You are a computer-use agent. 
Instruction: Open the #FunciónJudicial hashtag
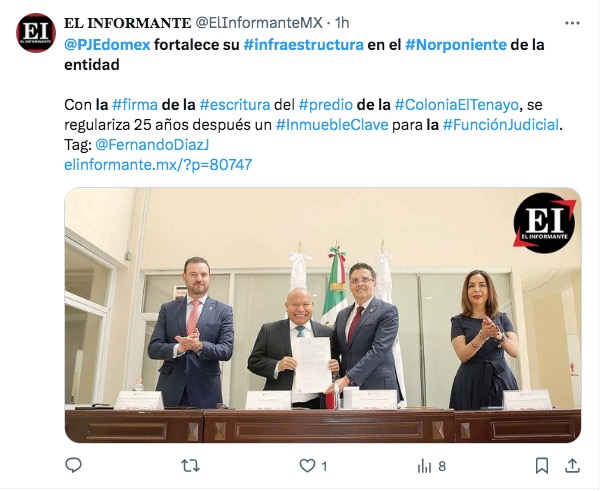click(x=501, y=125)
